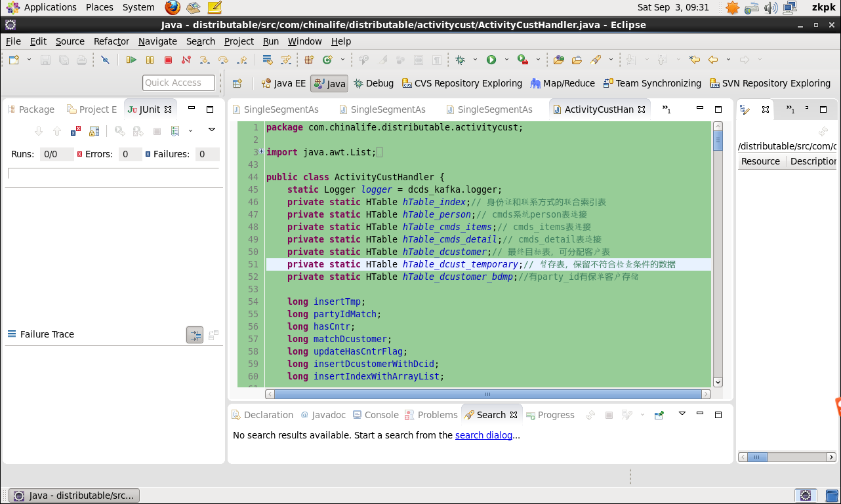This screenshot has width=841, height=504.
Task: Click the New Java Package icon
Action: pos(309,60)
